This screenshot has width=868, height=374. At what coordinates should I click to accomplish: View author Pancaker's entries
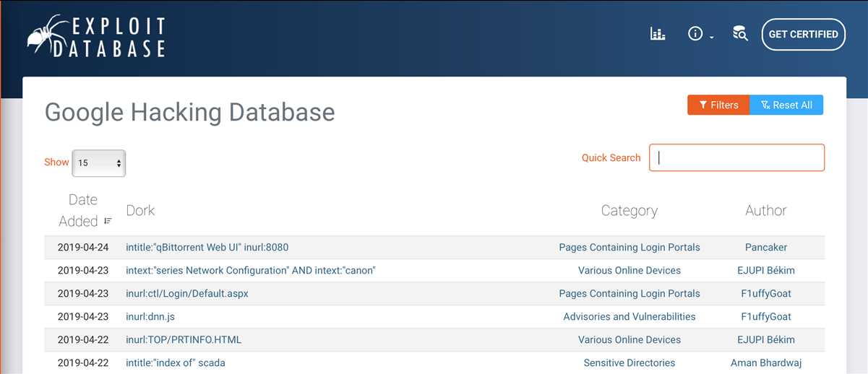(765, 248)
